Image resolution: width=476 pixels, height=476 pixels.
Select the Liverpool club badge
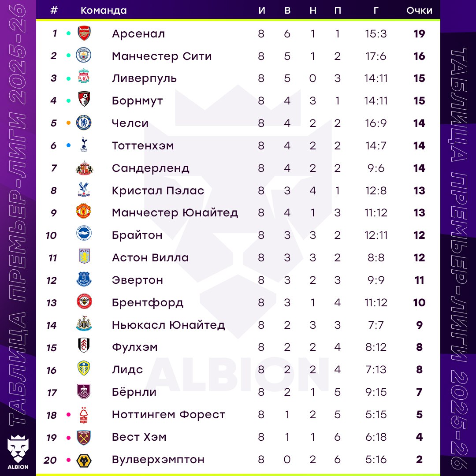click(84, 78)
